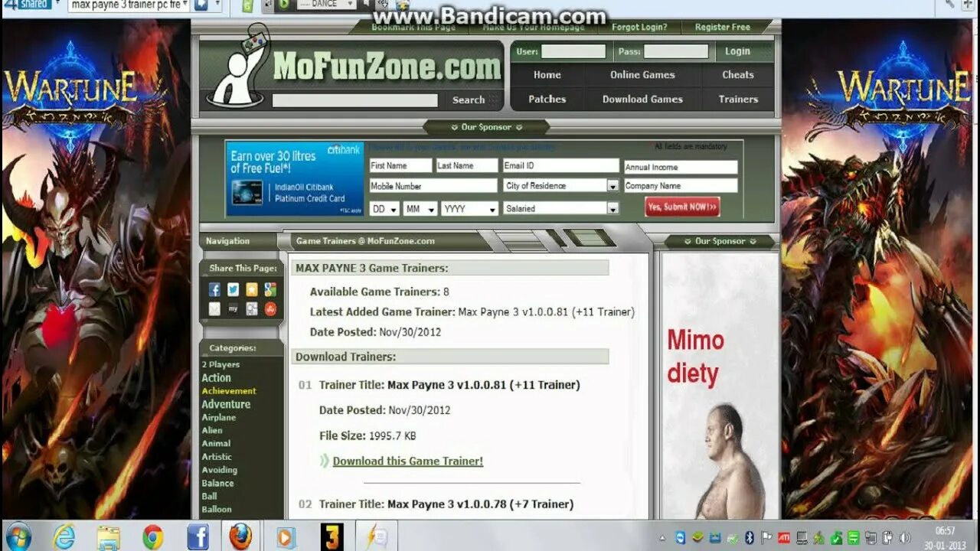The width and height of the screenshot is (980, 551).
Task: Share page on Twitter icon
Action: click(233, 289)
